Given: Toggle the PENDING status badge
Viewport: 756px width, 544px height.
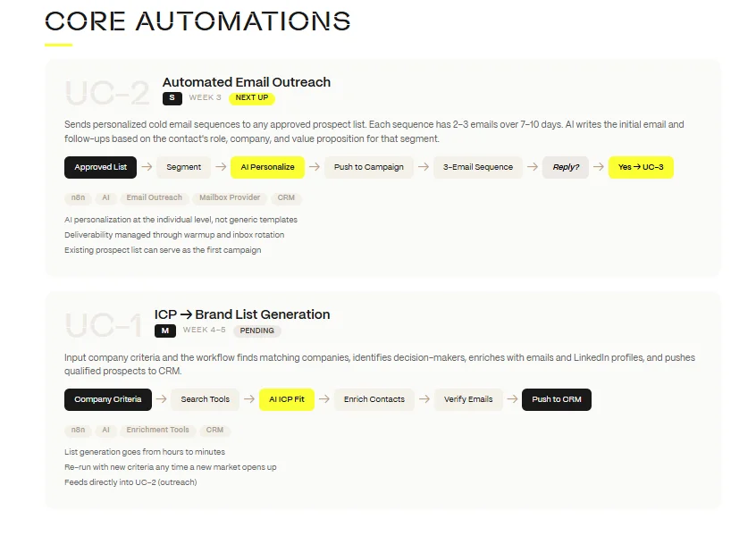Looking at the screenshot, I should [x=257, y=331].
